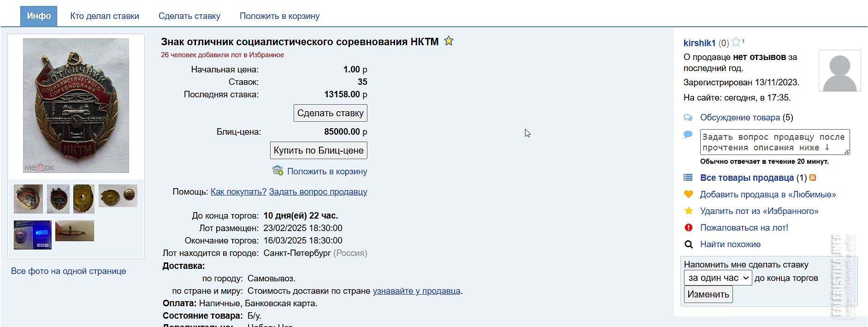This screenshot has height=327, width=868.
Task: Open the 'Сделать ставку' tab
Action: 189,16
